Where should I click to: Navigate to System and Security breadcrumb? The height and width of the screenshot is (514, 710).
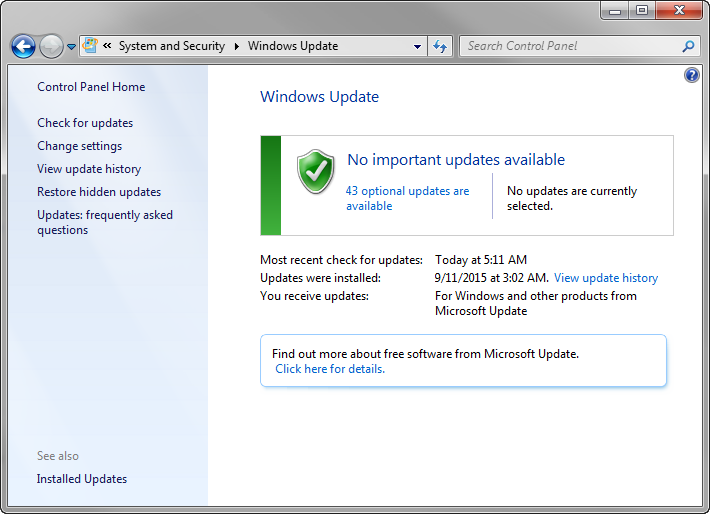[172, 46]
